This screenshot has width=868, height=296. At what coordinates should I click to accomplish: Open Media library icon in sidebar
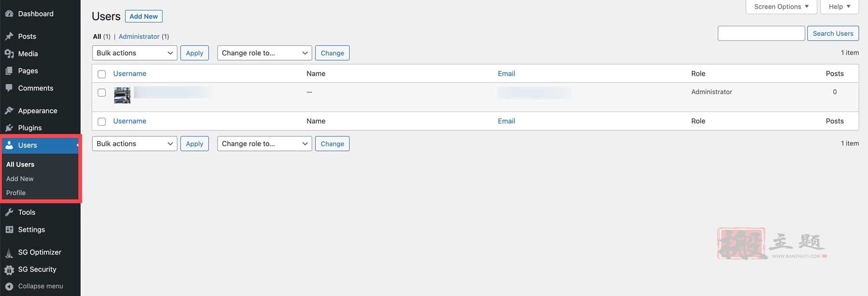[9, 54]
